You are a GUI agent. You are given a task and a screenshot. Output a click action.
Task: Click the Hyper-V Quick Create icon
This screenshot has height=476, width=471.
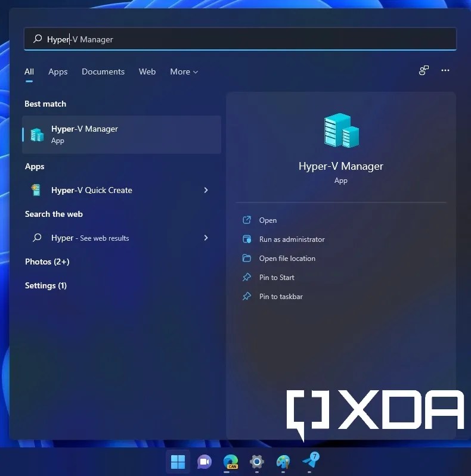click(x=36, y=190)
